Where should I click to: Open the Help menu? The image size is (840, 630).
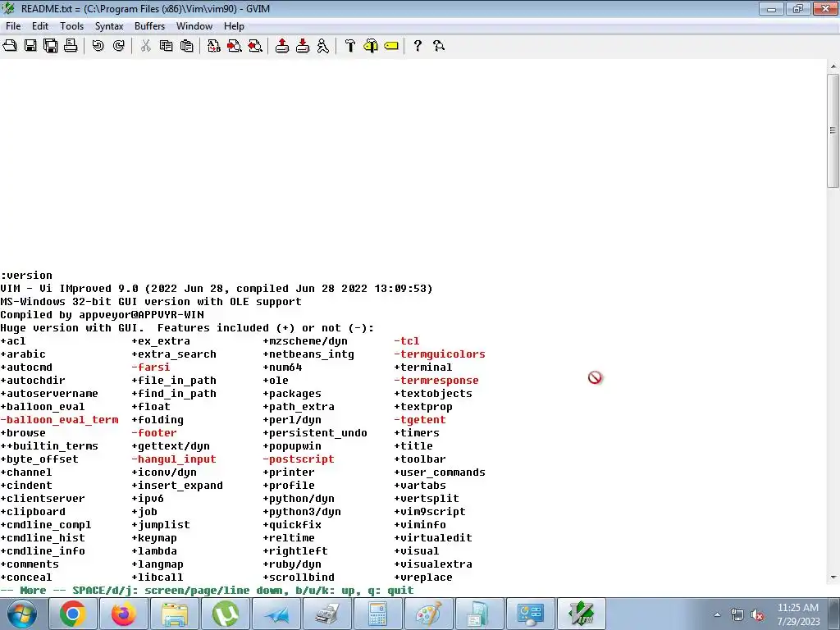(x=234, y=25)
